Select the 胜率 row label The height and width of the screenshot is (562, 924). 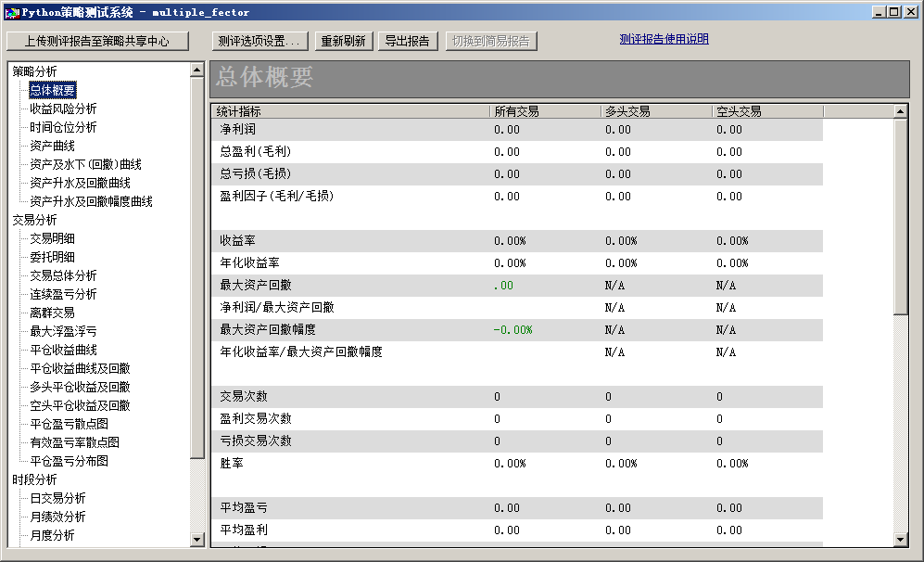(232, 464)
